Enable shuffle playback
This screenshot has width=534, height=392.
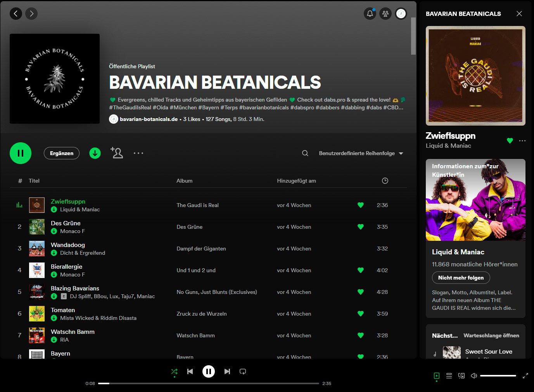(174, 371)
